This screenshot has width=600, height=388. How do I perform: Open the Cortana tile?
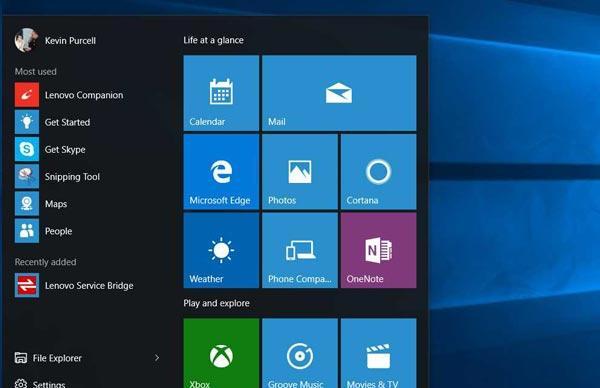(x=378, y=172)
